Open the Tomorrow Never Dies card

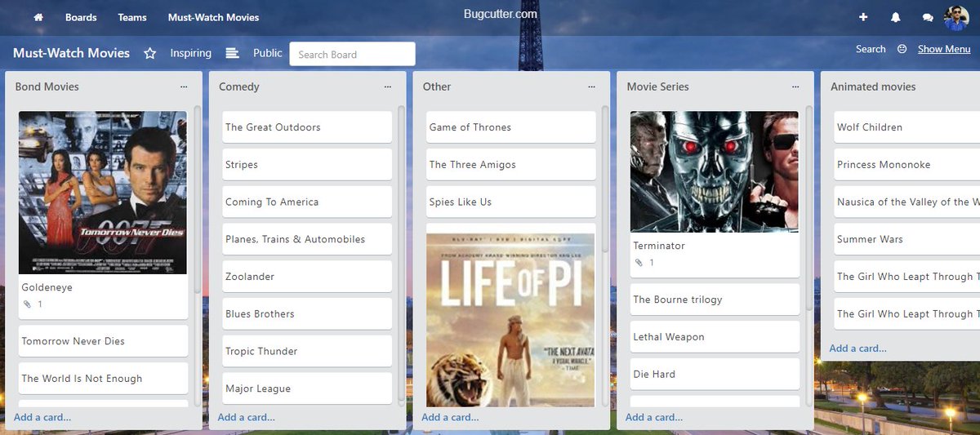pos(103,341)
